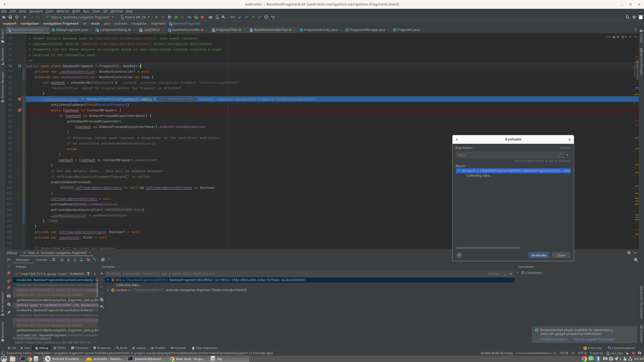Click the Step Over debugger icon
644x362 pixels.
coord(62,259)
